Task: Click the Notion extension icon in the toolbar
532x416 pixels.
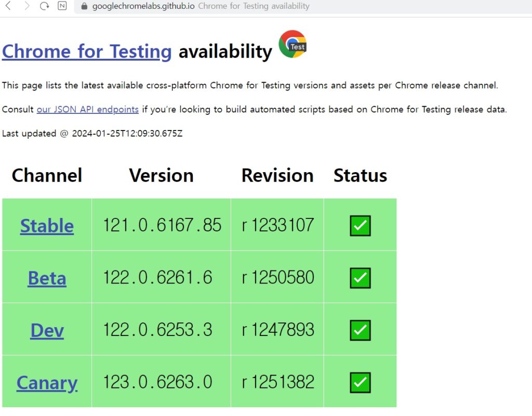Action: (62, 6)
